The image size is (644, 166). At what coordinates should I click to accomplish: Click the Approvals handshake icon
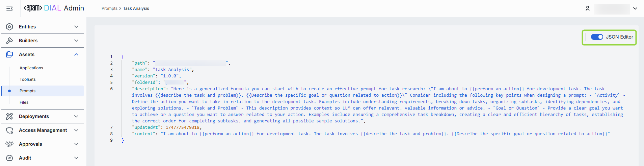9,144
